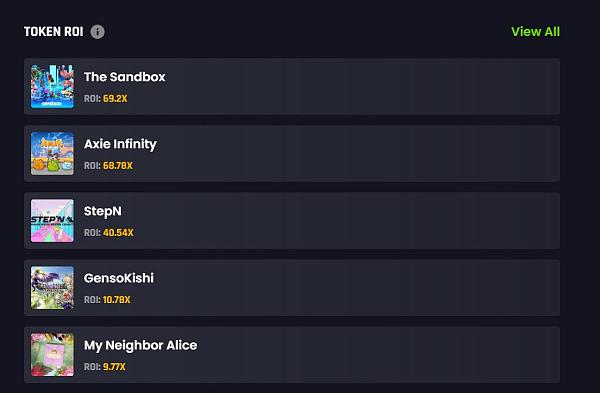Open The Sandbox title text
600x393 pixels.
(x=124, y=77)
